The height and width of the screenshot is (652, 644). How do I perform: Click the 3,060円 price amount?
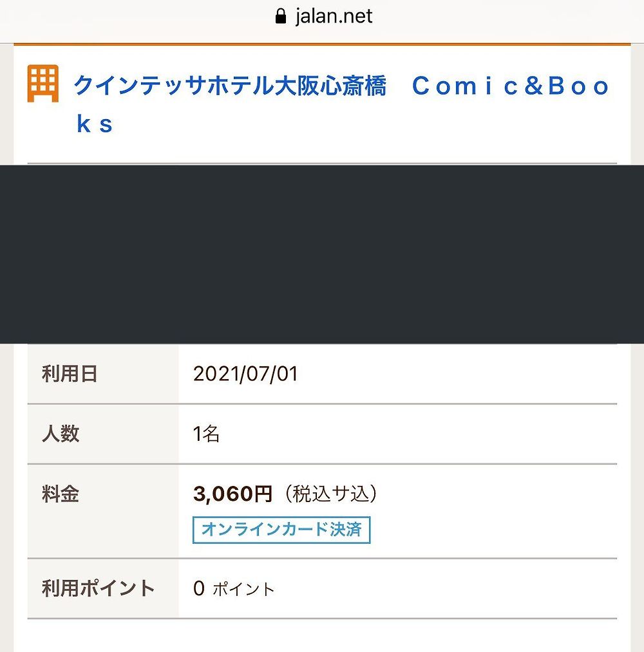point(232,494)
